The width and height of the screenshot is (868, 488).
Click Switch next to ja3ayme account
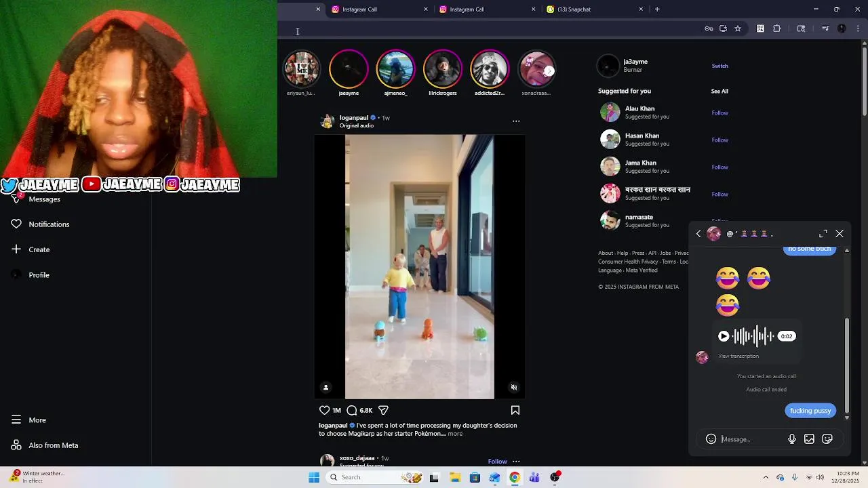point(719,66)
